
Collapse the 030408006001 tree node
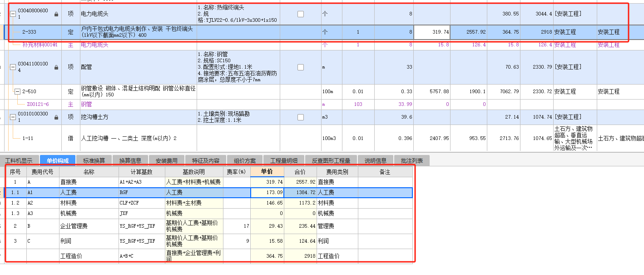[13, 14]
